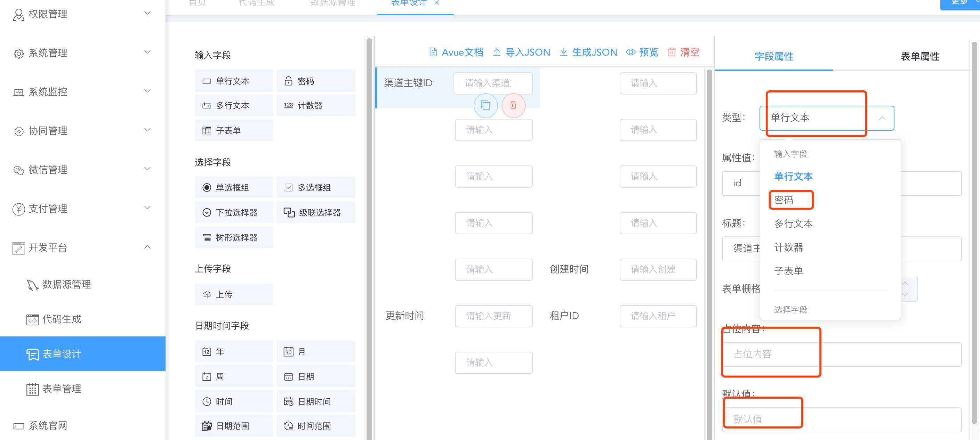The image size is (980, 440).
Task: Switch to the 表单属性 tab
Action: click(x=919, y=57)
